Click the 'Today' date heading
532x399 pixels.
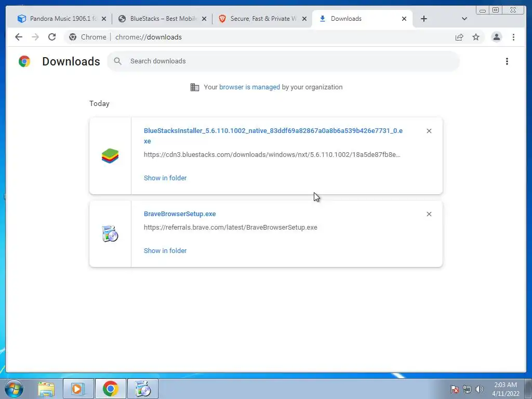coord(99,103)
